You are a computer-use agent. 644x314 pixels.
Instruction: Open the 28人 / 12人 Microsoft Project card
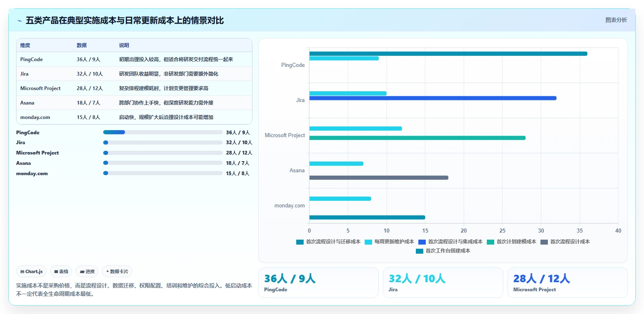tap(567, 283)
